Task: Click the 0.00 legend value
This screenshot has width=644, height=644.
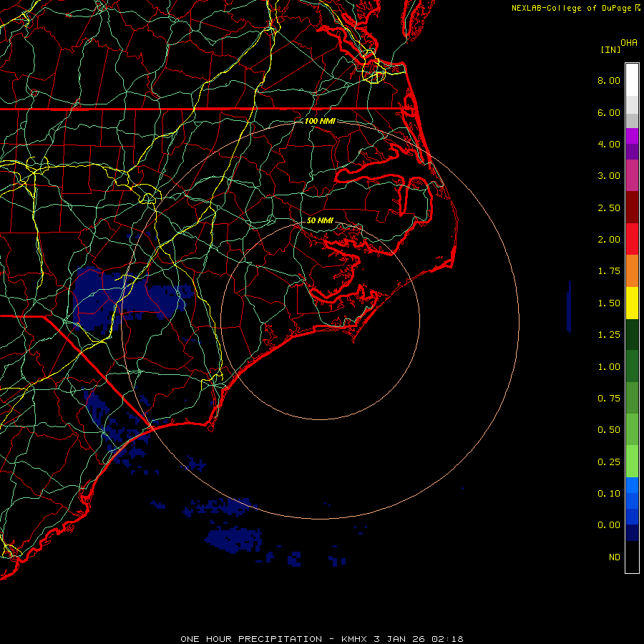Action: point(609,525)
